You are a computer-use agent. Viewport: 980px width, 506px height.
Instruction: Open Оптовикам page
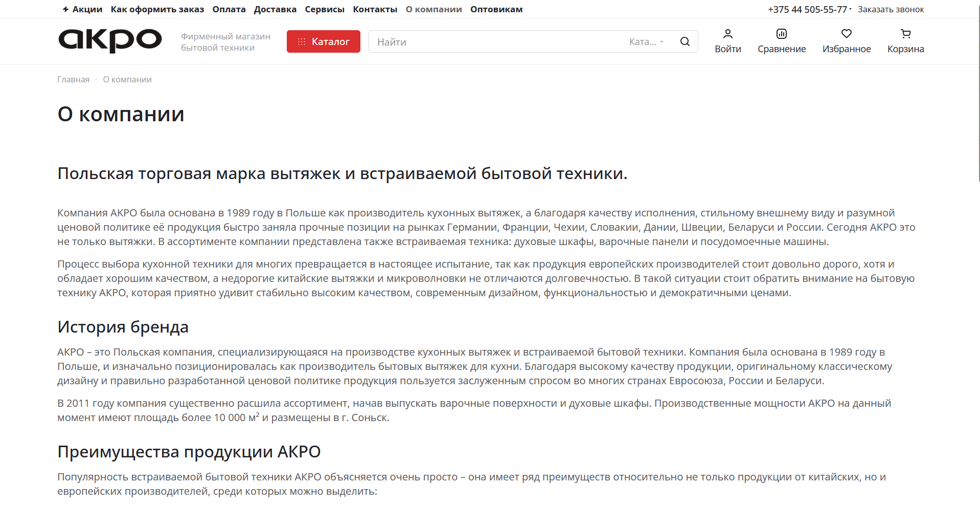pos(496,9)
